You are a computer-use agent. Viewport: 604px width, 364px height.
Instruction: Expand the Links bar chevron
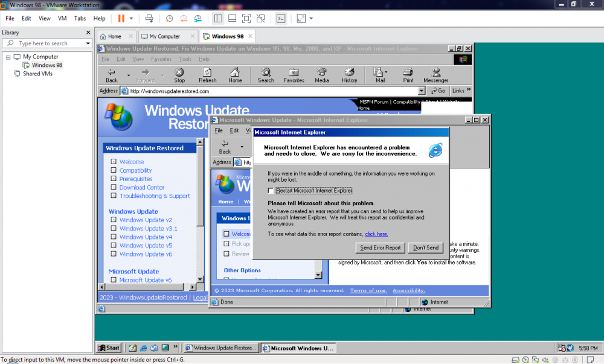point(468,91)
